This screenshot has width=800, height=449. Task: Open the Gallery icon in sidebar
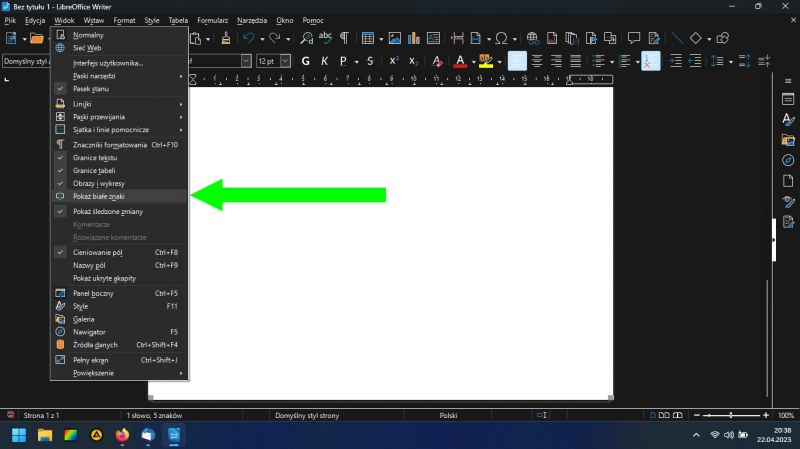(x=788, y=140)
